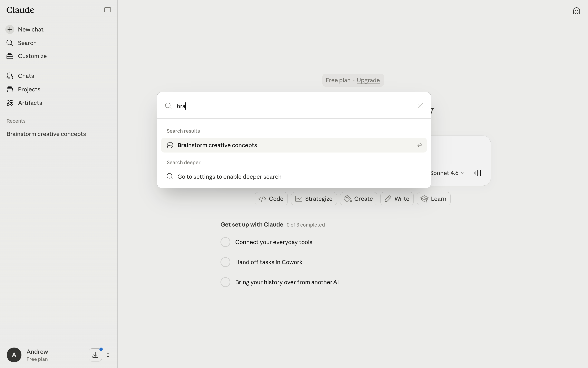Image resolution: width=588 pixels, height=368 pixels.
Task: Expand the account menu chevrons
Action: point(108,355)
